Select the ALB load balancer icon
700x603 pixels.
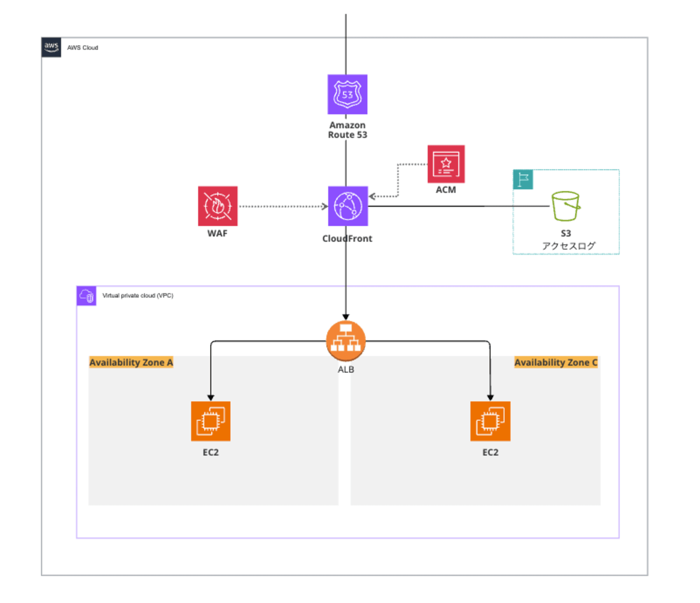(346, 341)
